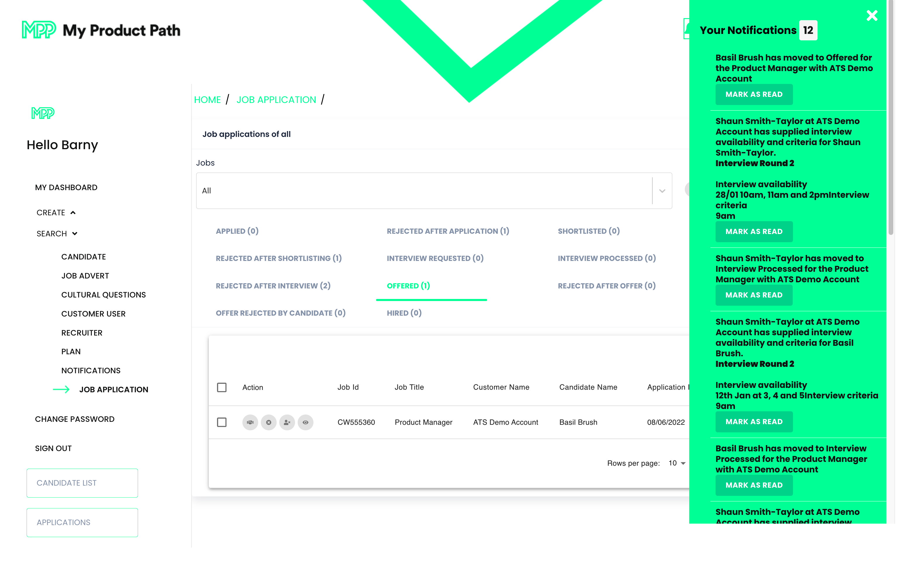This screenshot has width=924, height=564.
Task: Switch to Rejected After Offer (0) tab
Action: coord(606,286)
